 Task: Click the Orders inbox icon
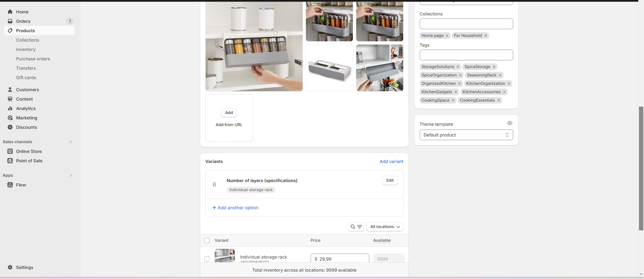click(x=10, y=21)
